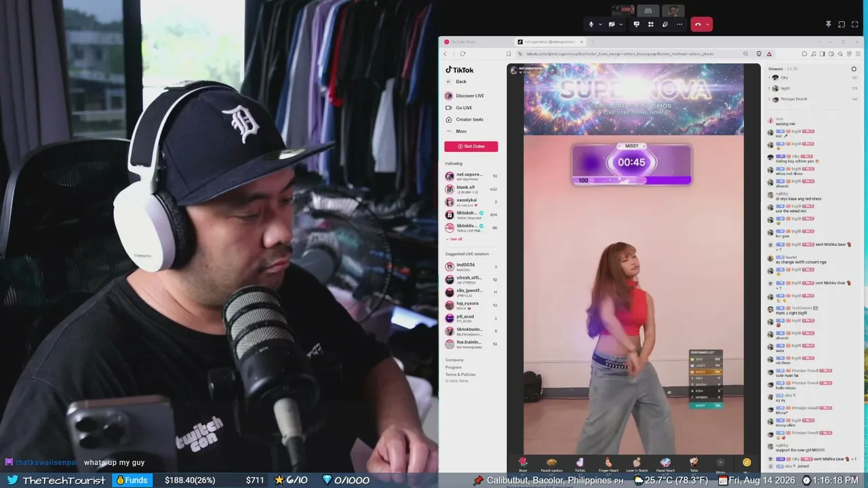Send the Taho gift
The image size is (868, 488).
tap(694, 464)
